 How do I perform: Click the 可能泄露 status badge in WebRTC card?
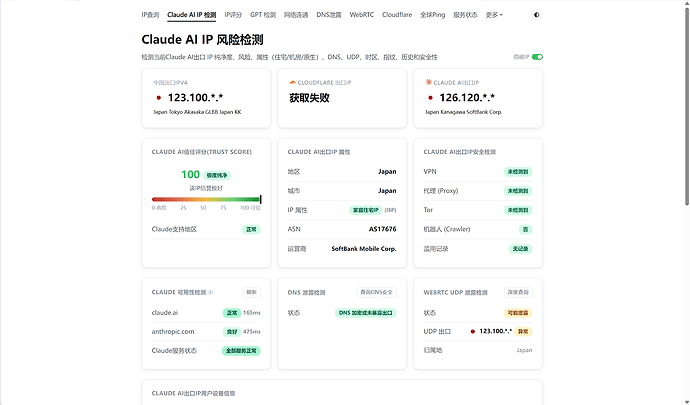coord(518,313)
